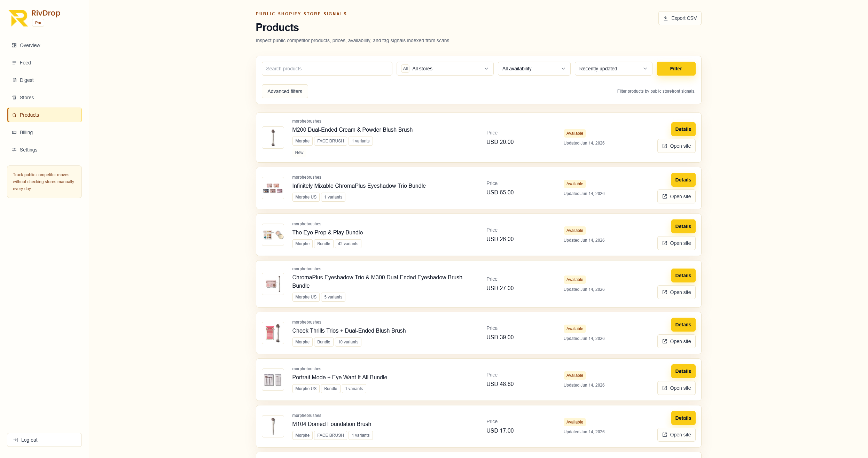
Task: Navigate to Digest
Action: click(x=44, y=80)
